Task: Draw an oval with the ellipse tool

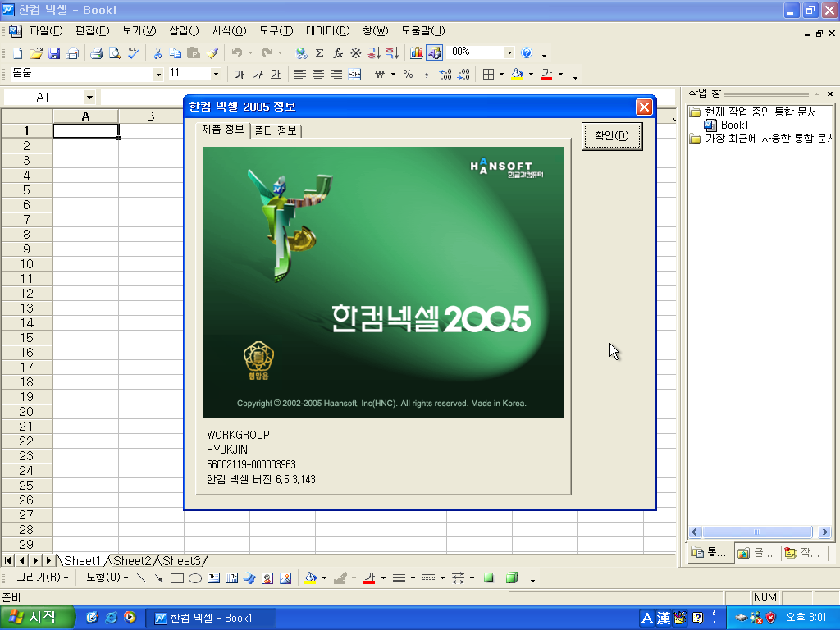Action: click(195, 578)
